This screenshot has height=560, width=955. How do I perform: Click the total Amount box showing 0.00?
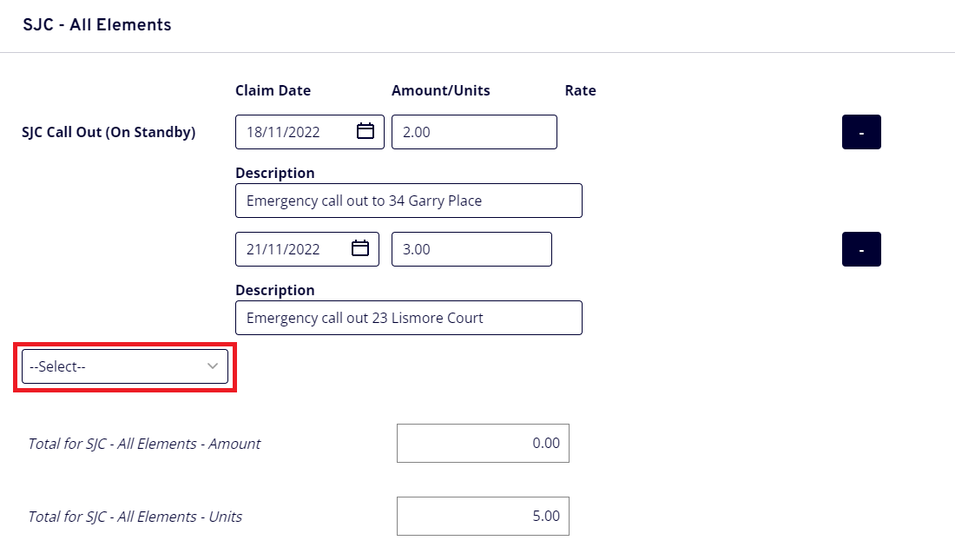[x=483, y=443]
